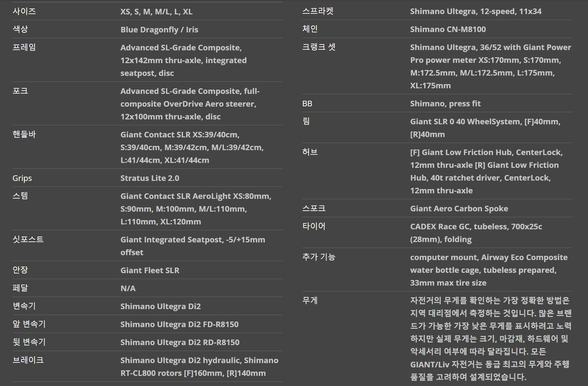This screenshot has width=588, height=386.
Task: Select Shimano Ultegra 12-speed 11x34 text
Action: pyautogui.click(x=476, y=11)
